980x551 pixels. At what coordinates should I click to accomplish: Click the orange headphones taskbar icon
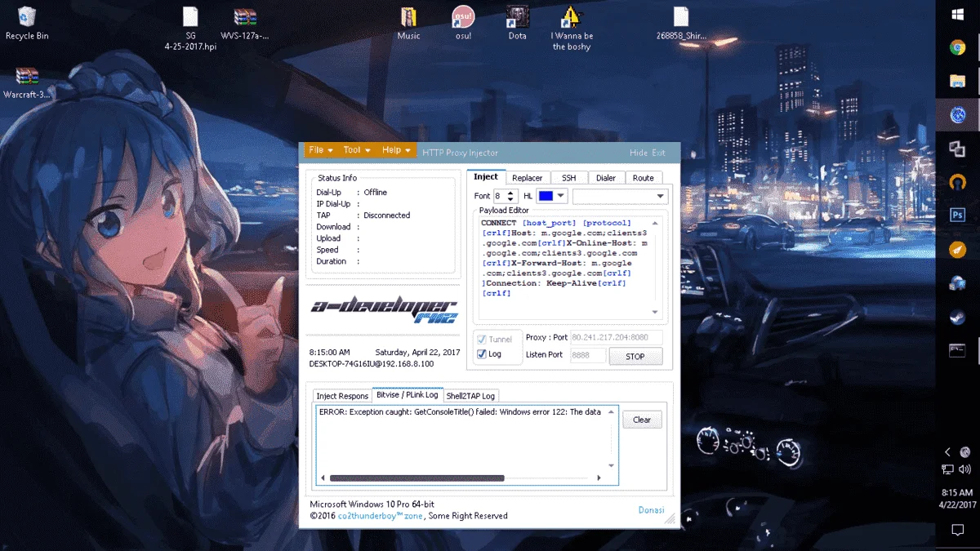click(x=958, y=182)
